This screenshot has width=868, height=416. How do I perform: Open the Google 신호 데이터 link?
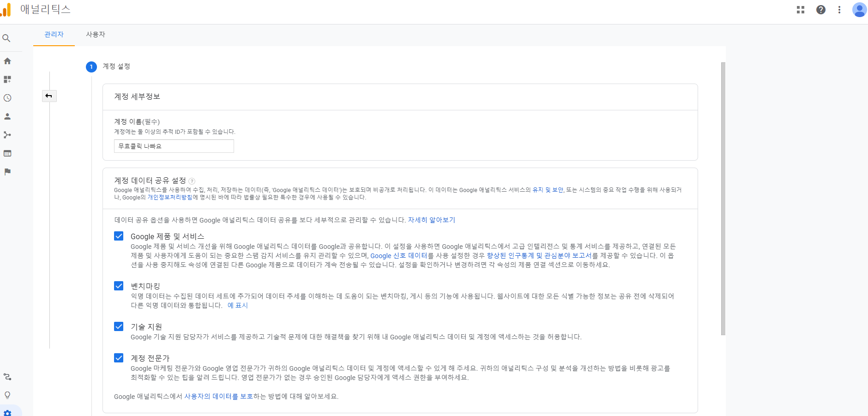[399, 255]
